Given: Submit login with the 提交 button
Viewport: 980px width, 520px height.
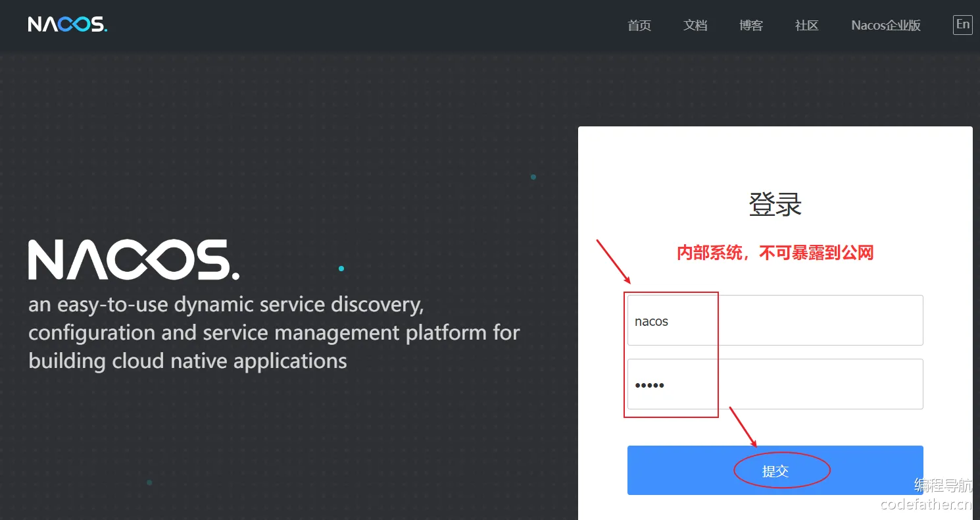Looking at the screenshot, I should [775, 471].
